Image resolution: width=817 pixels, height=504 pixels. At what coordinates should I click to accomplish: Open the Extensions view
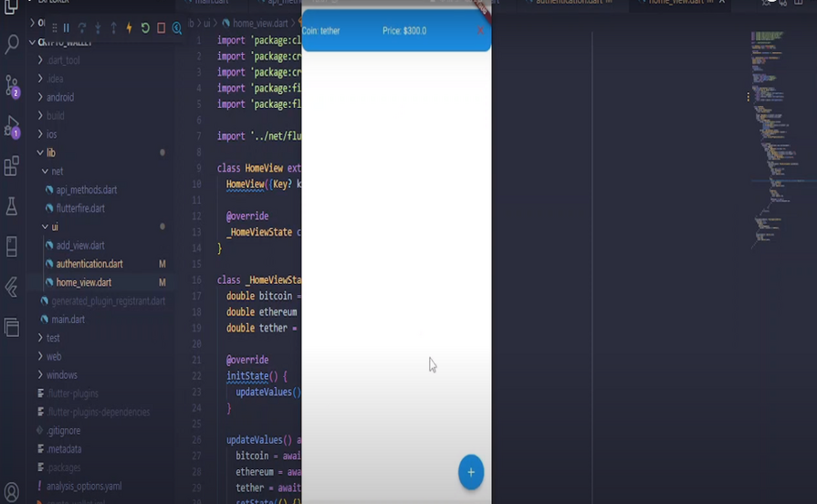pyautogui.click(x=12, y=166)
